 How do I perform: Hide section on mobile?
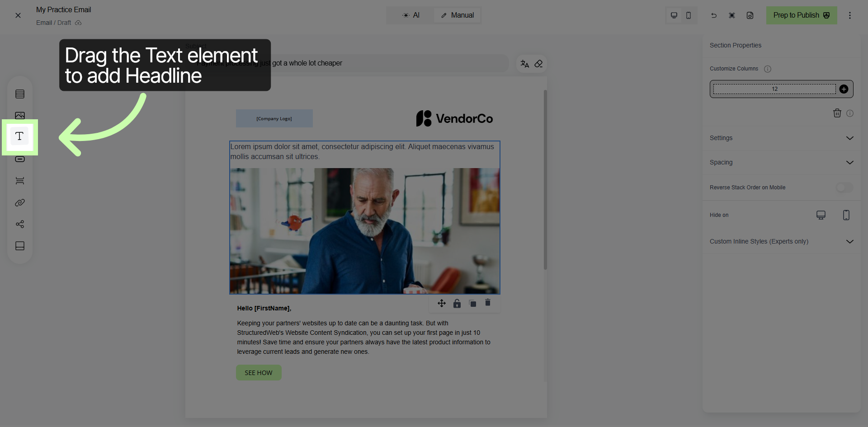pyautogui.click(x=846, y=215)
